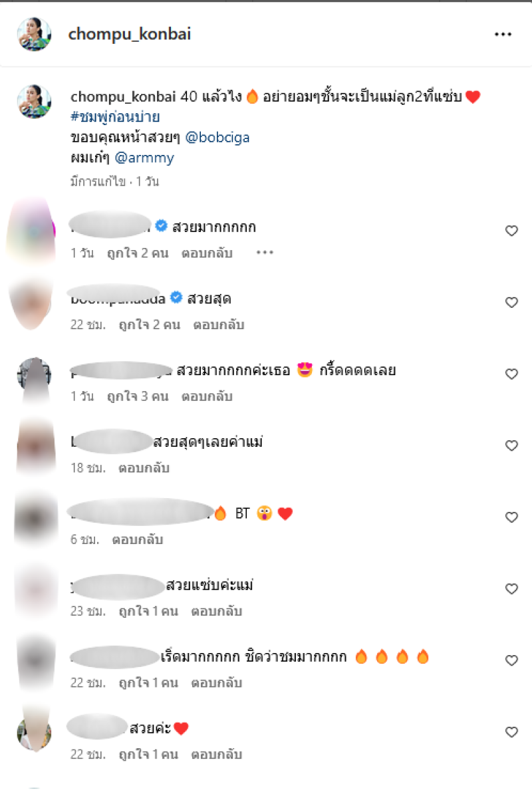The width and height of the screenshot is (532, 792).
Task: Like the สวยแซ่บค่ะแม่ comment
Action: [511, 589]
